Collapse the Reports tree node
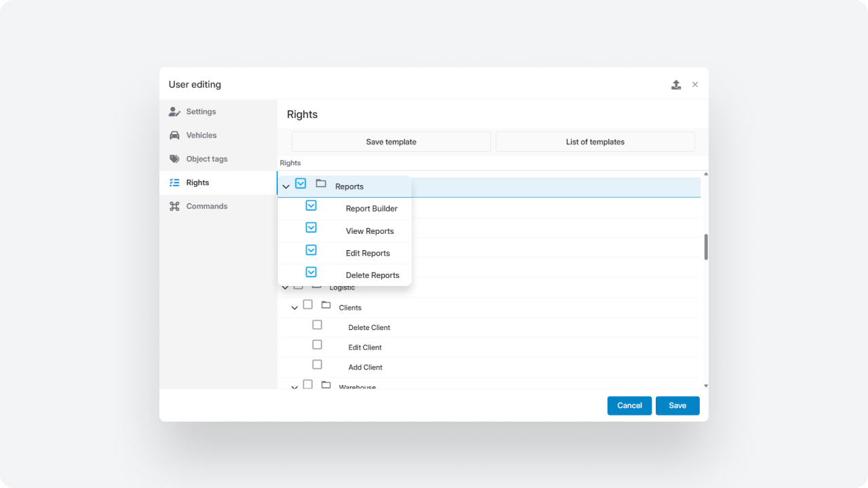 [286, 186]
